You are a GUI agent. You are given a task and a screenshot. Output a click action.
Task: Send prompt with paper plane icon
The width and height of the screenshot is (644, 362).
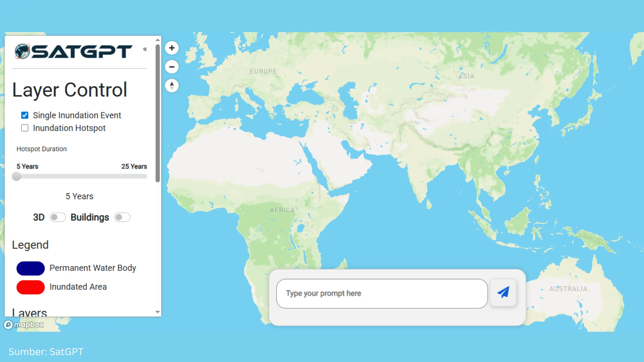[x=503, y=292]
